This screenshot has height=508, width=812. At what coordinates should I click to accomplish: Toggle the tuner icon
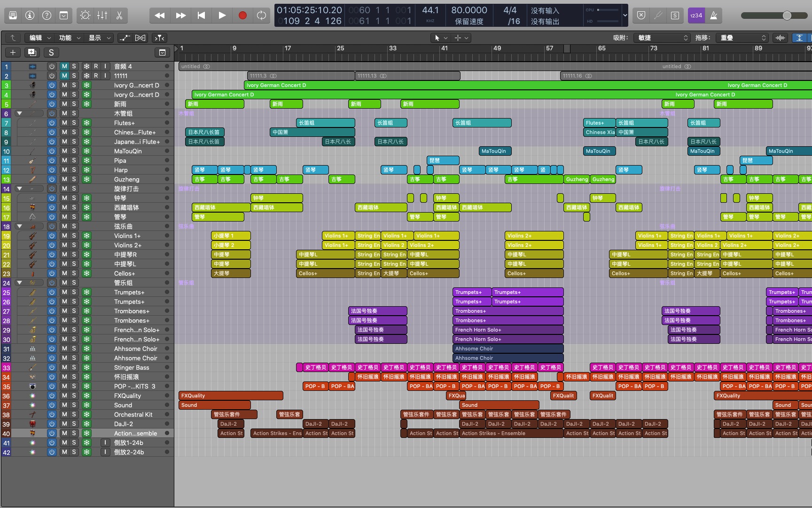pyautogui.click(x=658, y=16)
